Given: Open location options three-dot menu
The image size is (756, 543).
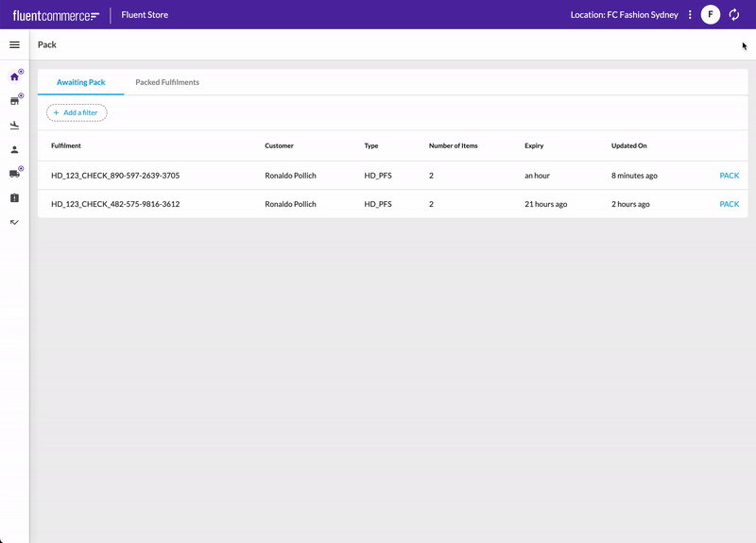Looking at the screenshot, I should click(690, 14).
